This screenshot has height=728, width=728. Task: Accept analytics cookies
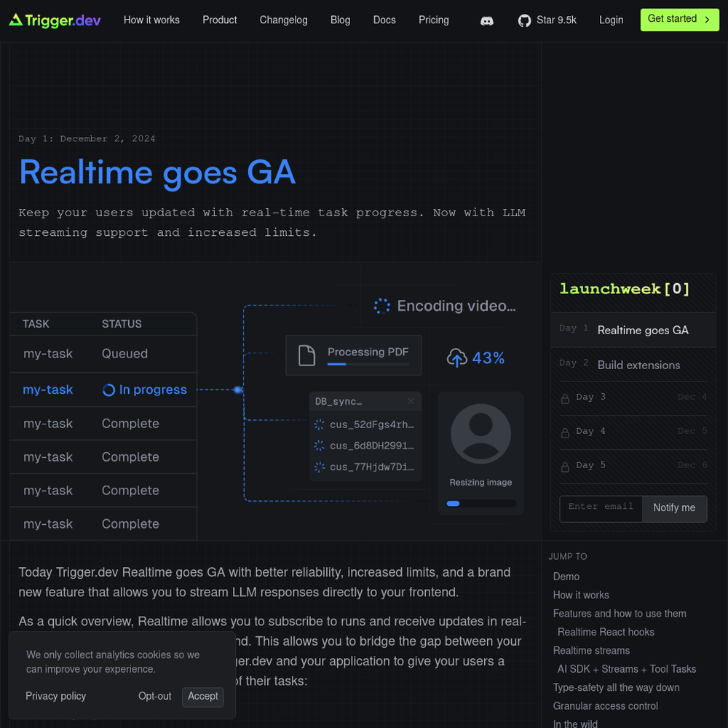203,697
